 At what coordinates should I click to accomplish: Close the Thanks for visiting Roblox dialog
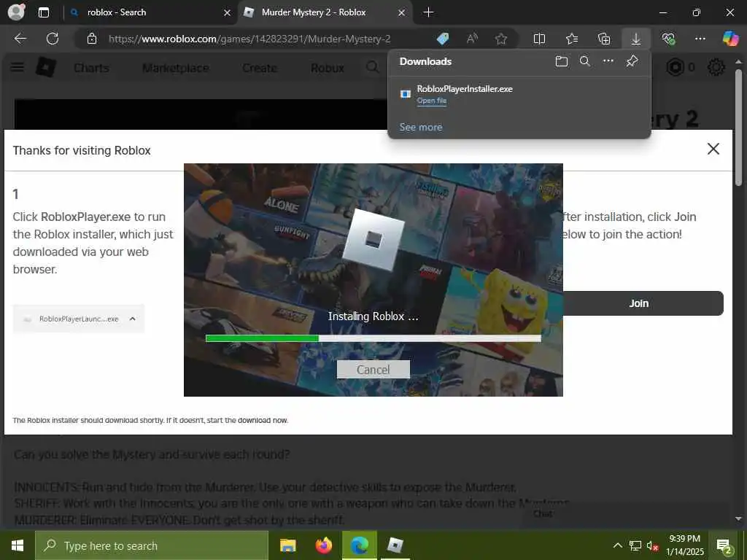coord(713,149)
